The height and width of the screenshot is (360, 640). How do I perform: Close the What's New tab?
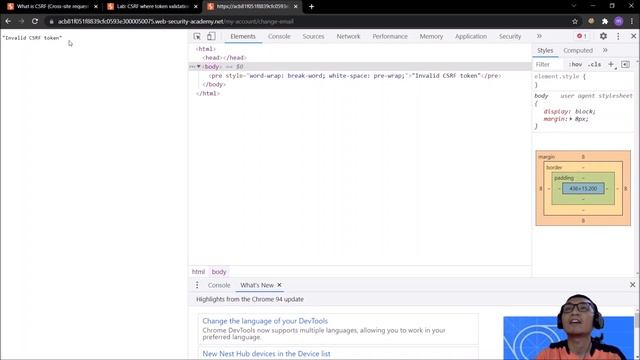click(280, 285)
